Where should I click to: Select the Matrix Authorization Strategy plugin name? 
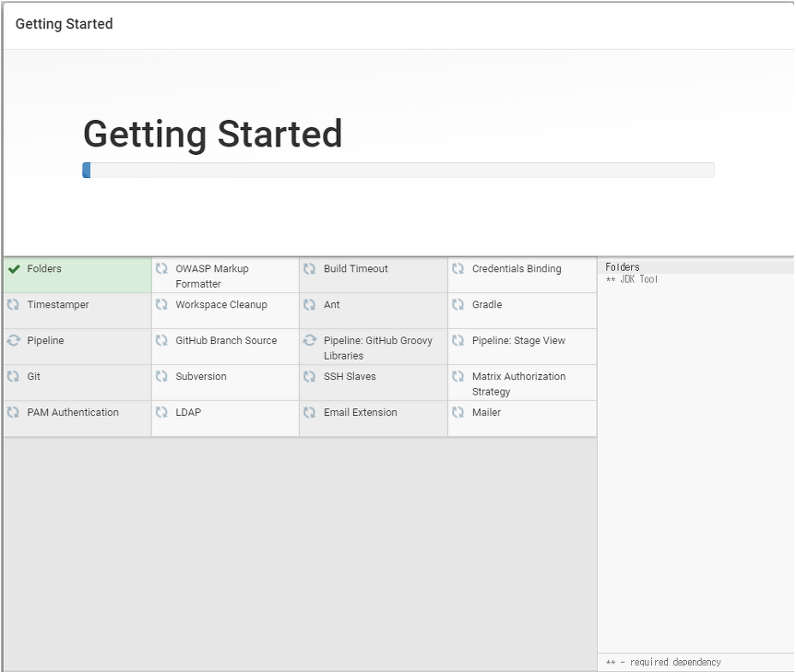518,383
